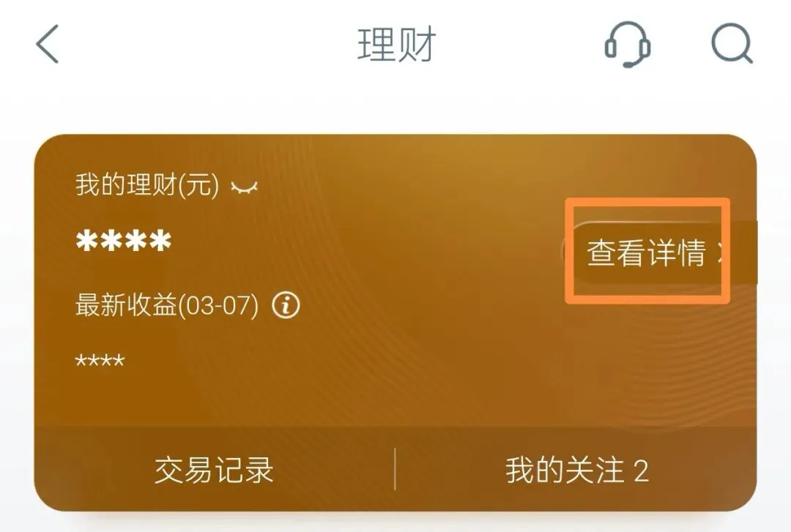Show hidden balance via closed-eye icon
This screenshot has height=532, width=791.
point(244,187)
